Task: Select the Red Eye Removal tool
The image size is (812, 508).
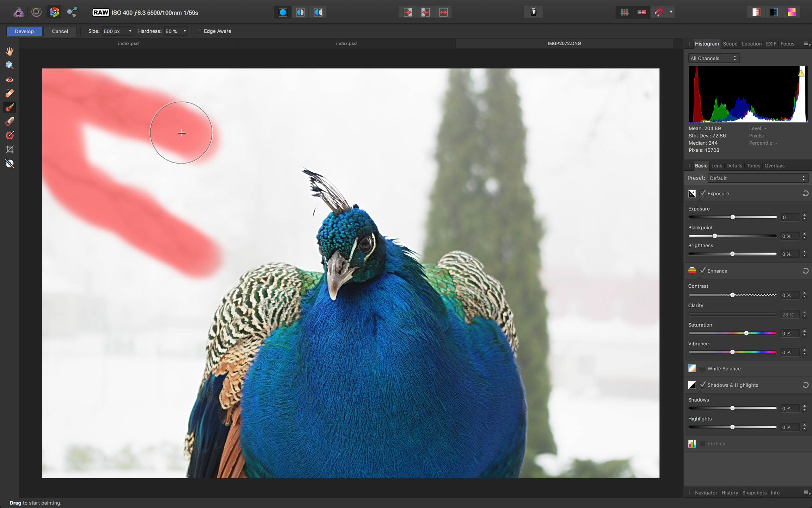Action: click(10, 80)
